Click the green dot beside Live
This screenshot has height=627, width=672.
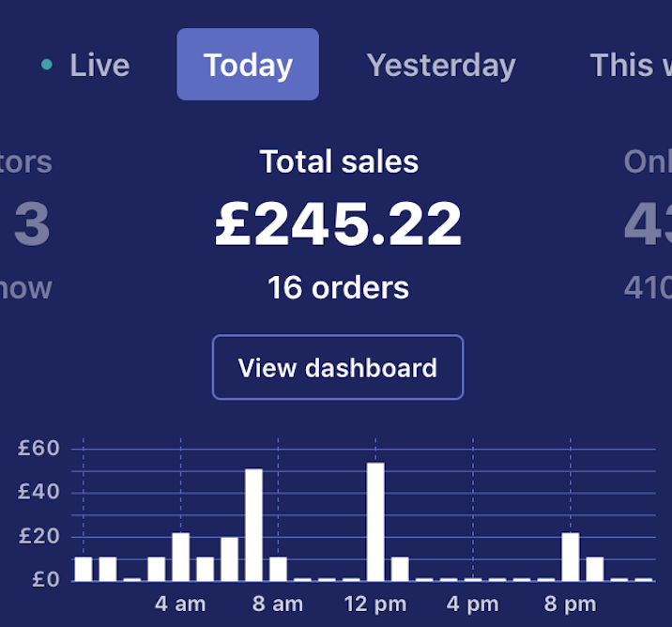pos(47,65)
